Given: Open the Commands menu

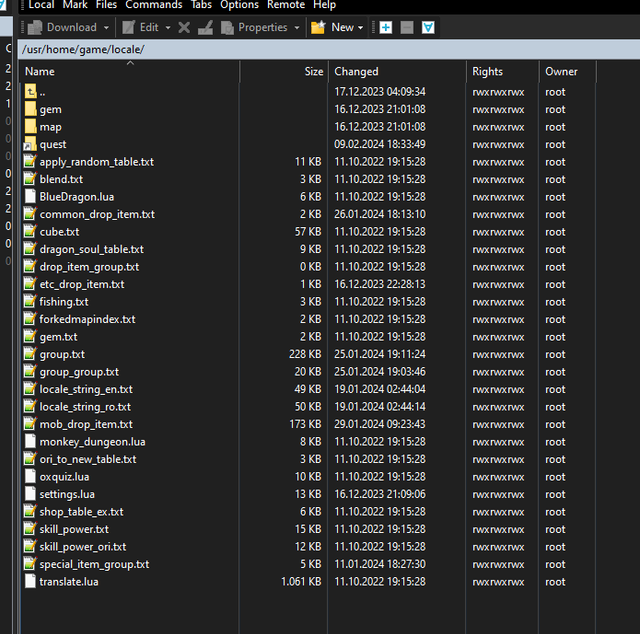Looking at the screenshot, I should 154,5.
